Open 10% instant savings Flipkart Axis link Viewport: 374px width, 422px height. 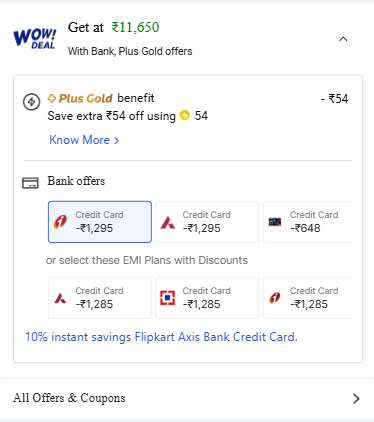161,337
